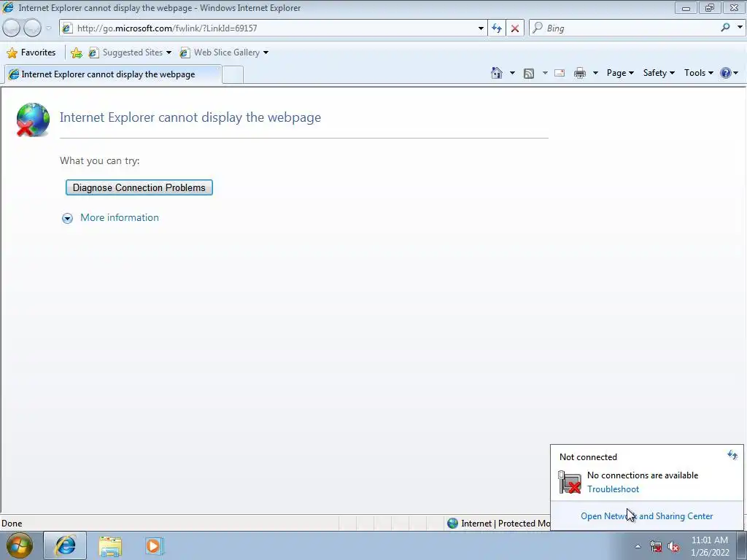This screenshot has width=747, height=560.
Task: Click the Forward navigation arrow button
Action: (x=32, y=28)
